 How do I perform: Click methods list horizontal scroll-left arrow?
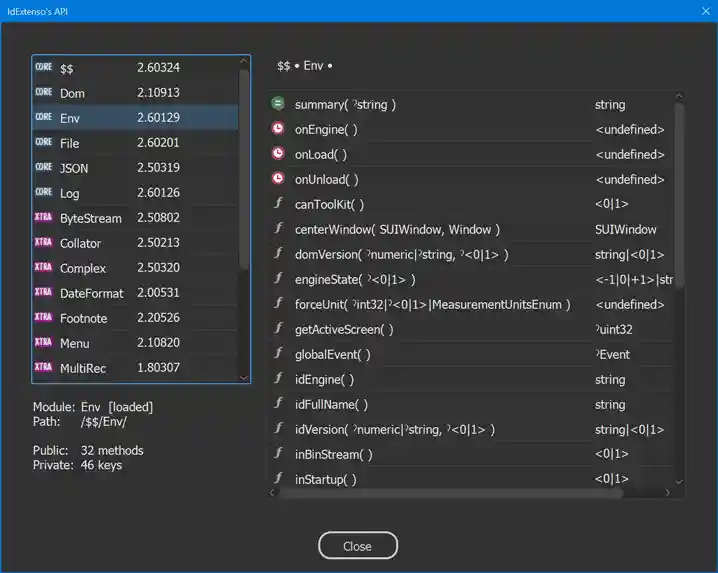coord(272,492)
